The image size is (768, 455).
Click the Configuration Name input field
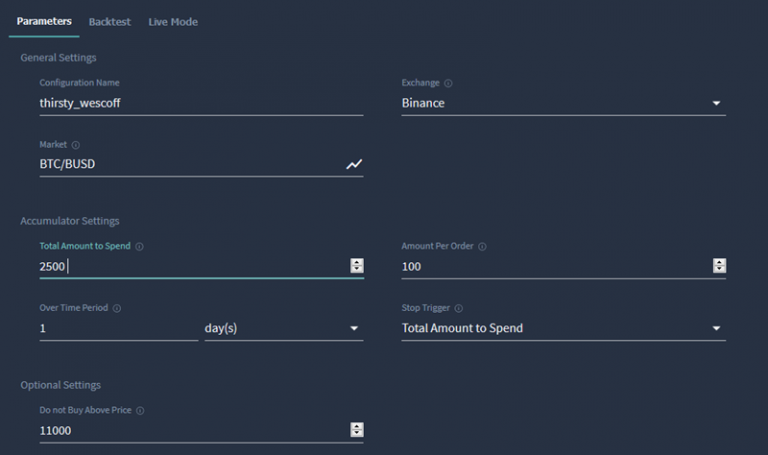click(201, 103)
